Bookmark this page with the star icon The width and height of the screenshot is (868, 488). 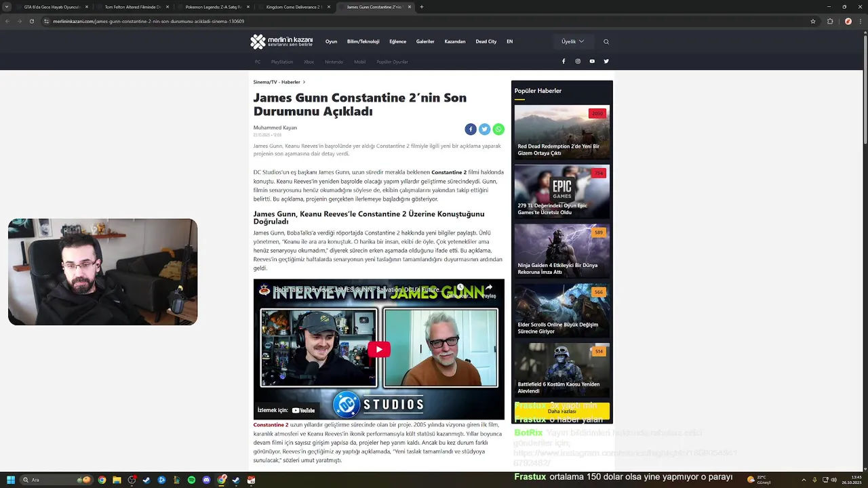pyautogui.click(x=813, y=21)
